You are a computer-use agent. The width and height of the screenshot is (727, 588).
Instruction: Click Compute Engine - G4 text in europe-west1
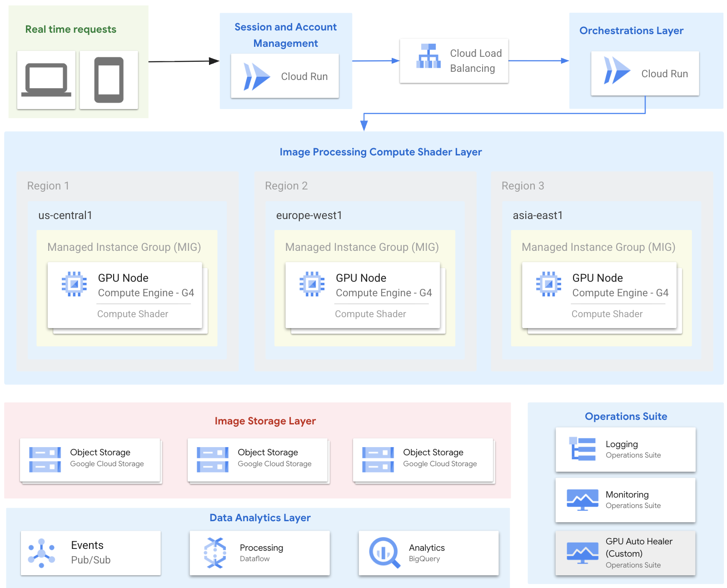click(384, 293)
